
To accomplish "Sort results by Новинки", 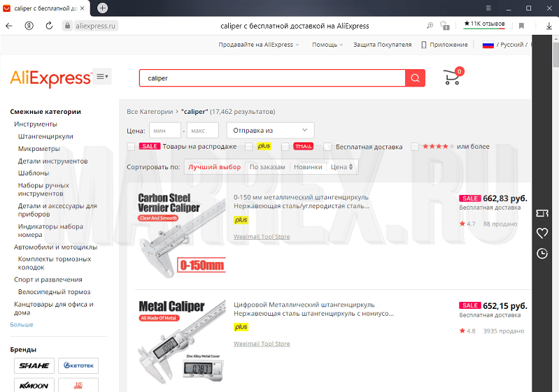I will pos(308,167).
